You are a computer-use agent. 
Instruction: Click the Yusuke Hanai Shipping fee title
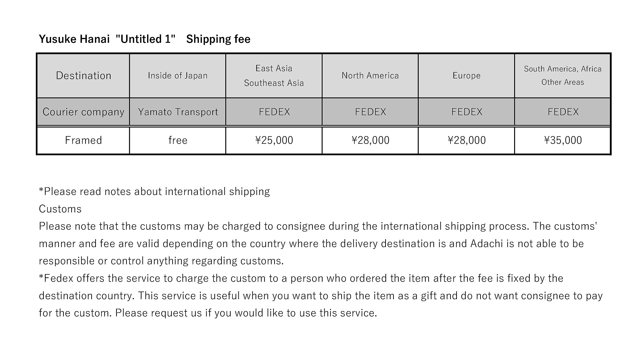[x=145, y=39]
